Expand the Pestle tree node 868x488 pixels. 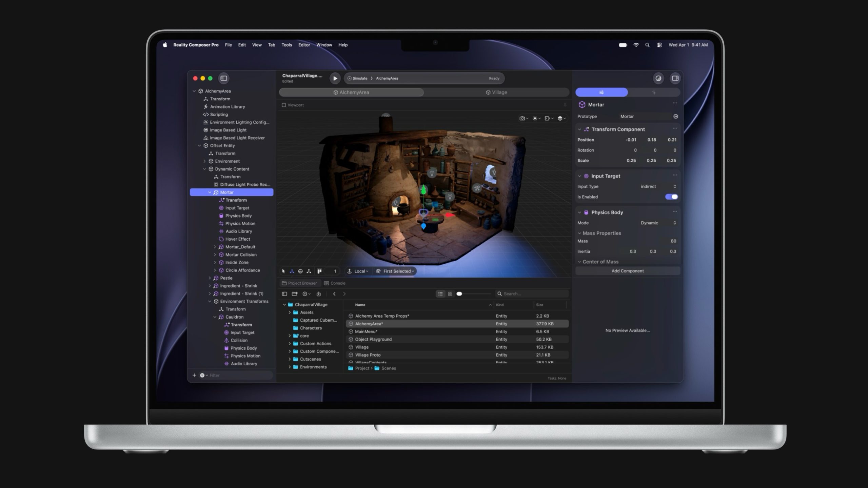click(210, 278)
